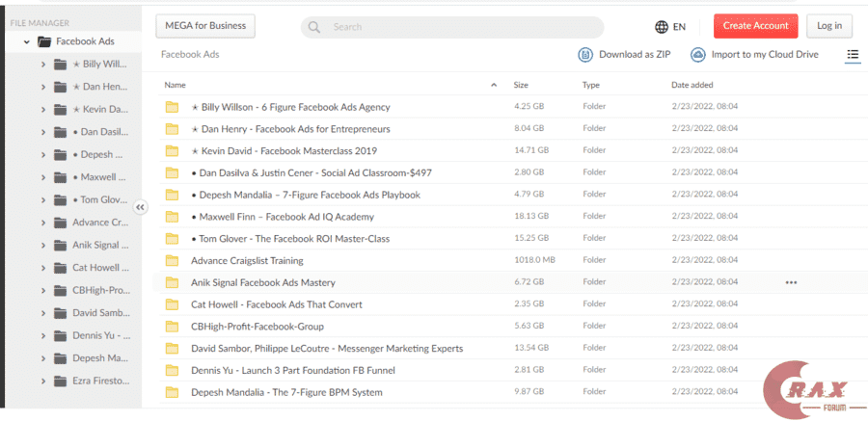Click the folder icon of Cat Howell row
868x421 pixels.
point(173,304)
